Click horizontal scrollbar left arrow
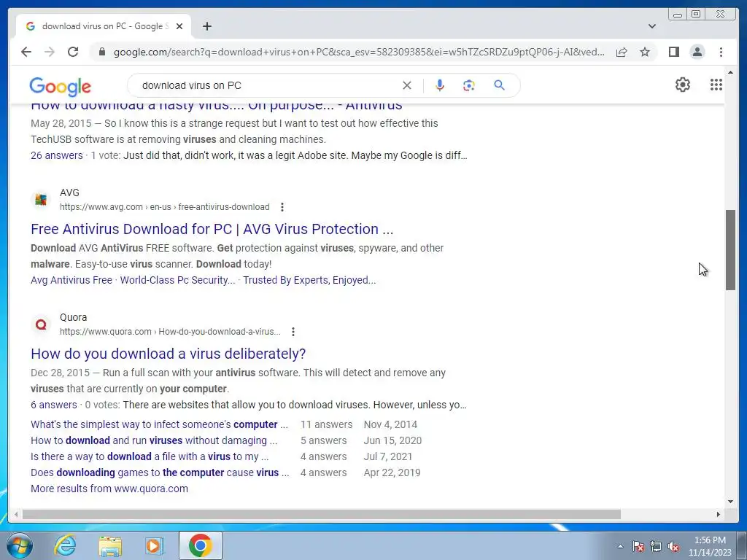This screenshot has height=560, width=747. [16, 514]
